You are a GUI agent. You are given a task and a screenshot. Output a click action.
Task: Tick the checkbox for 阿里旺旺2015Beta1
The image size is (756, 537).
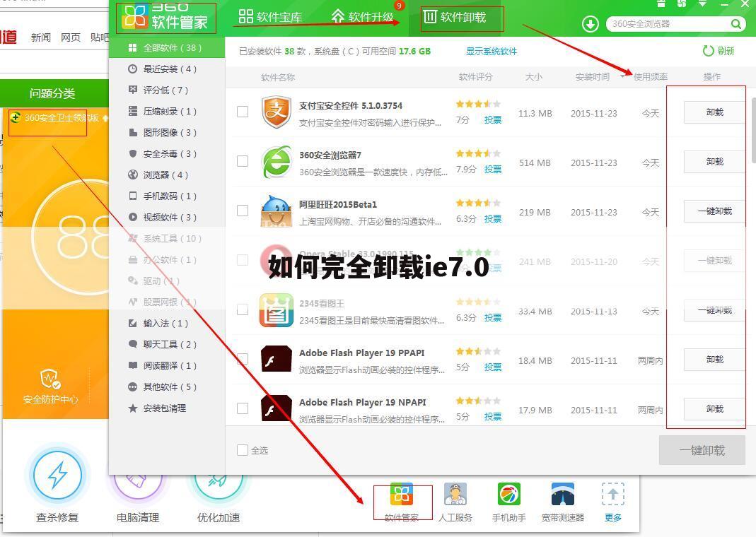tap(243, 211)
